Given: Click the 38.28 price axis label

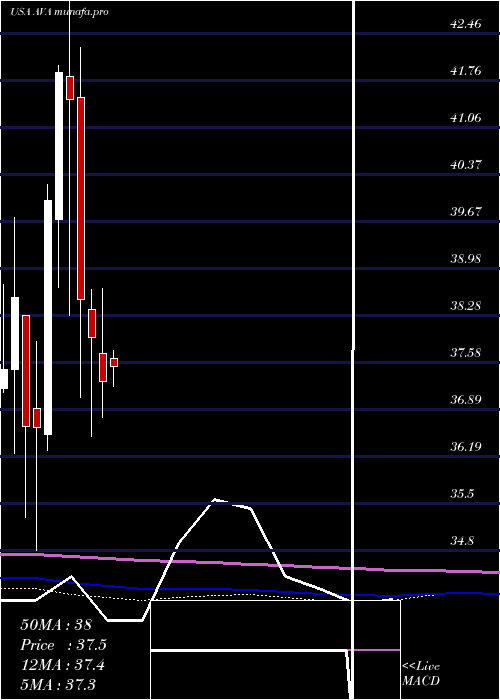Looking at the screenshot, I should (x=466, y=306).
